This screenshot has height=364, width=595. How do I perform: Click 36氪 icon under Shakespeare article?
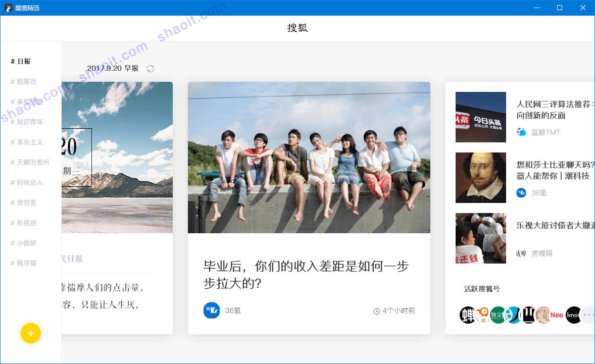coord(521,193)
